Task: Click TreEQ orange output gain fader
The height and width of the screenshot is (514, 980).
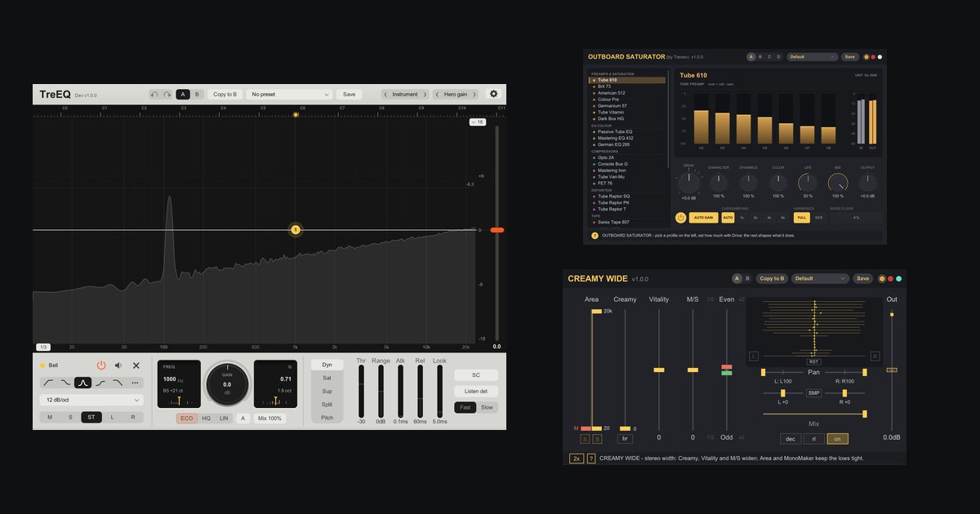Action: (497, 230)
